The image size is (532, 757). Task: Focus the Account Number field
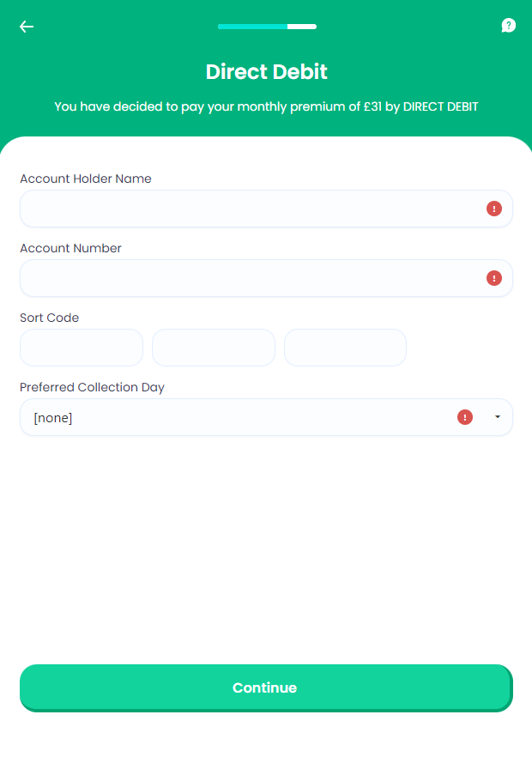[249, 278]
